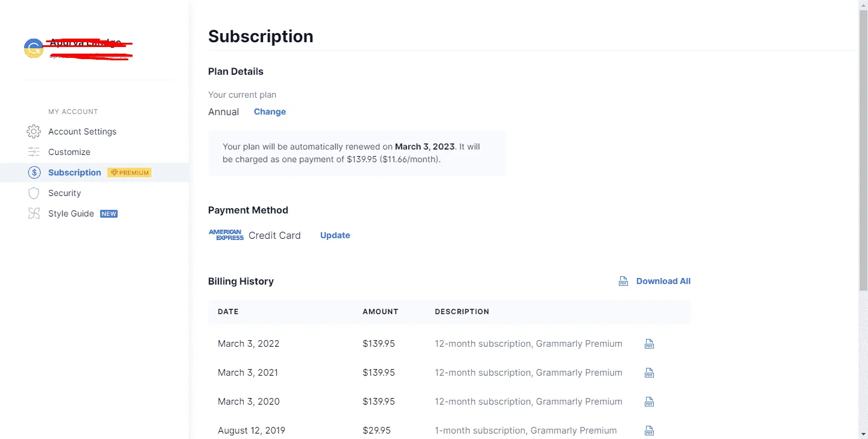
Task: Click the Security shield icon
Action: click(34, 193)
